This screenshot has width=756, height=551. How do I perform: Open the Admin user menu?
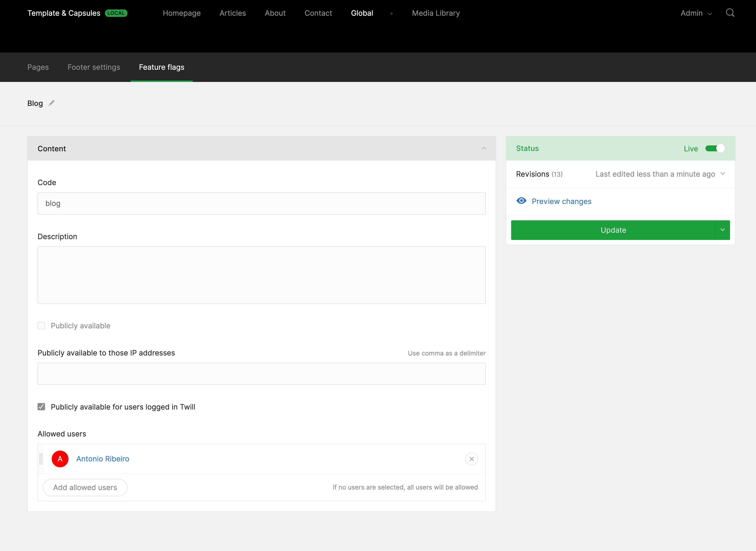tap(696, 13)
